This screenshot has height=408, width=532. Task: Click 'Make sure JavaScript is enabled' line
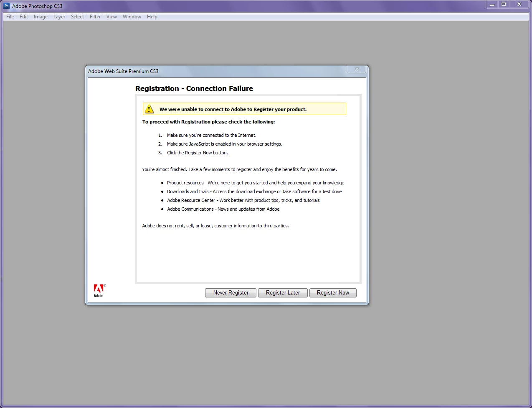[x=225, y=144]
